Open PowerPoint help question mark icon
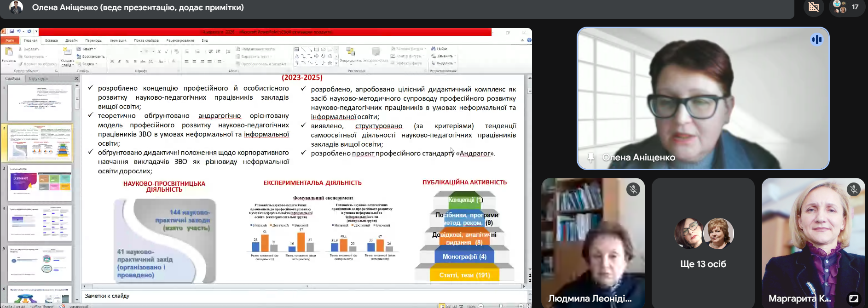 [x=529, y=40]
